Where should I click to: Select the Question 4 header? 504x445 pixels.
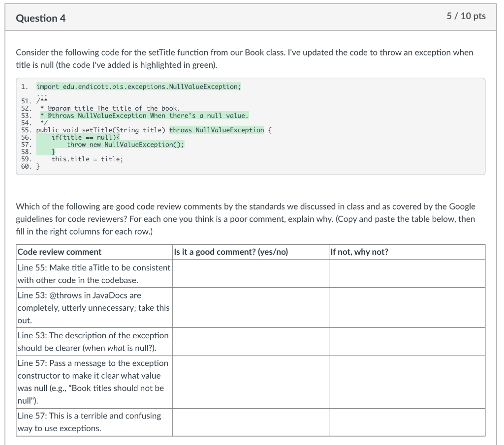pos(41,18)
